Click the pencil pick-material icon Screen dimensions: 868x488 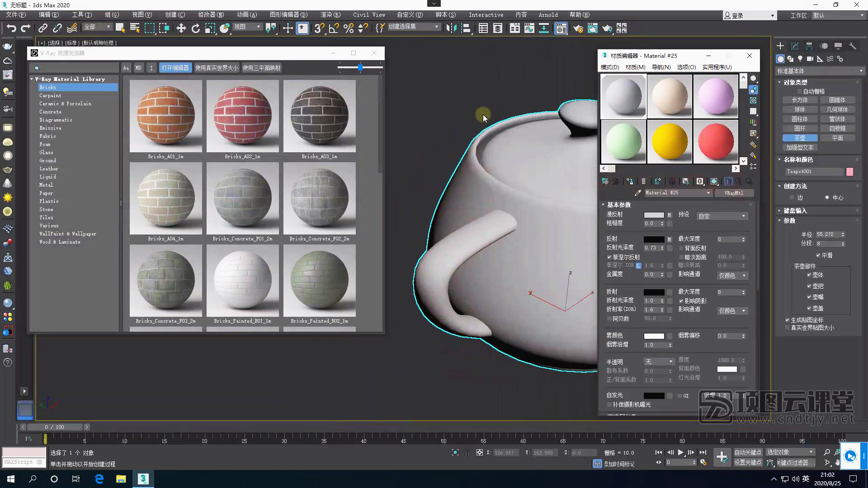[637, 193]
